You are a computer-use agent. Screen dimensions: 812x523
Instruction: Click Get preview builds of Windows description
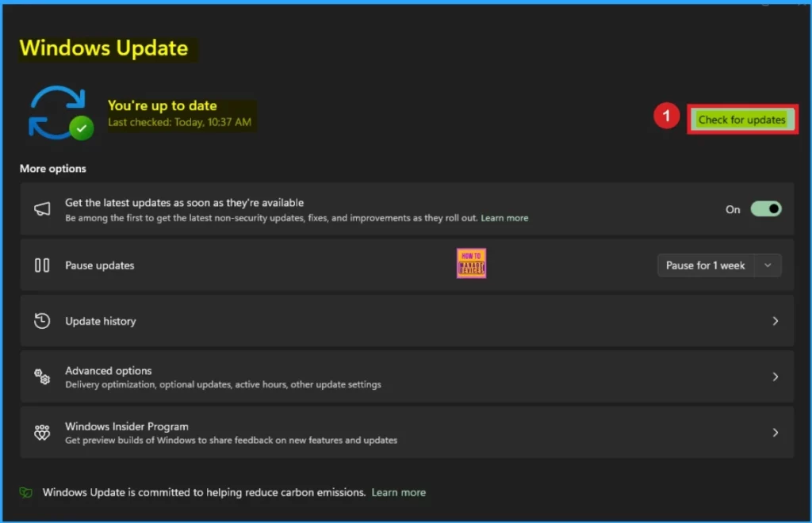coord(231,441)
